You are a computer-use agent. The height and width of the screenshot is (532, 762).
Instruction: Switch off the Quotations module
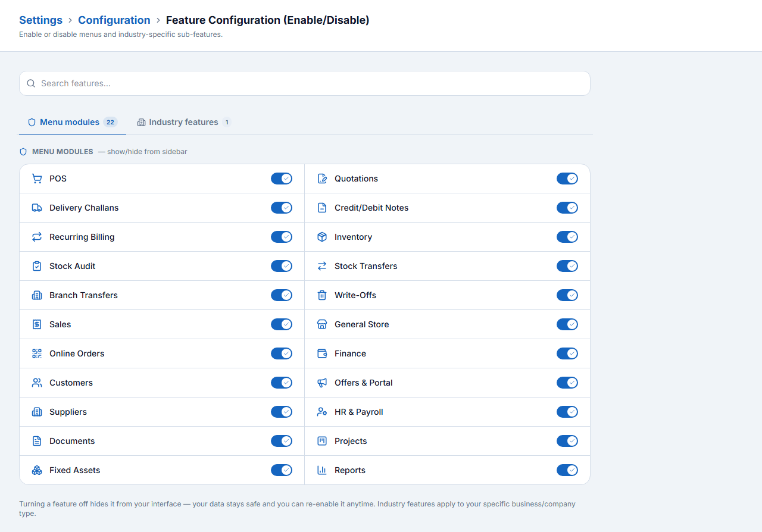pos(567,179)
